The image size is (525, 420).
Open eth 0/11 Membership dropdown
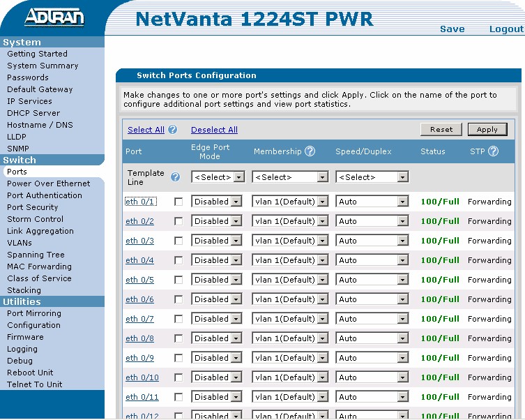(290, 397)
